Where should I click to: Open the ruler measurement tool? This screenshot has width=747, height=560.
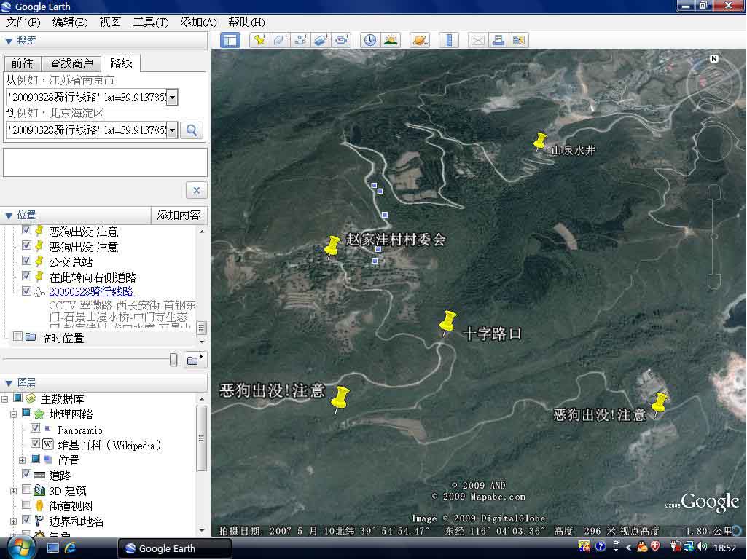coord(448,40)
